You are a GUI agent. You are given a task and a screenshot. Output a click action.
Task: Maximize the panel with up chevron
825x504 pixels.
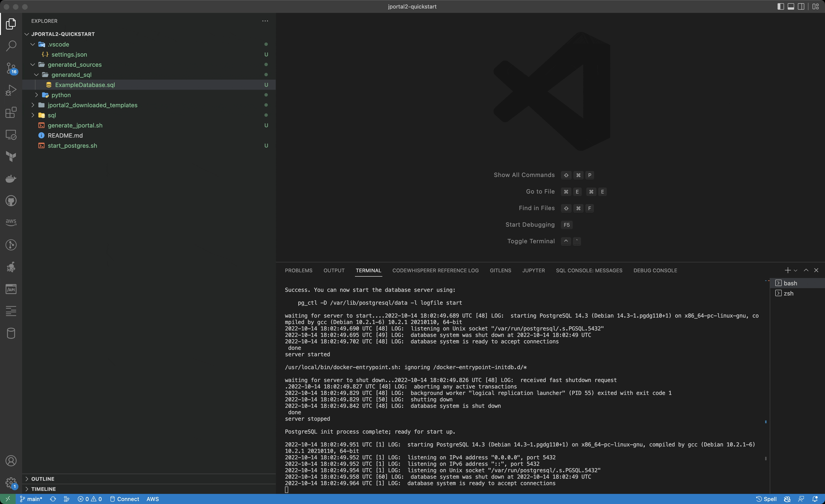[806, 270]
